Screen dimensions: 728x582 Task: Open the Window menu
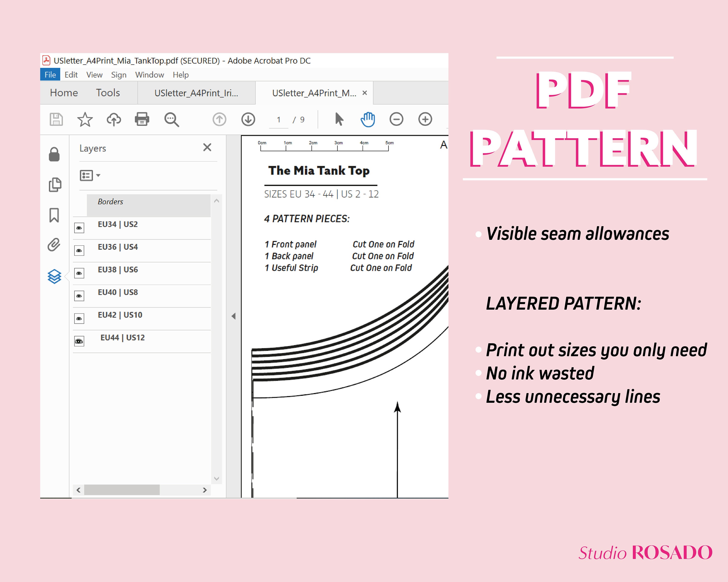click(149, 74)
